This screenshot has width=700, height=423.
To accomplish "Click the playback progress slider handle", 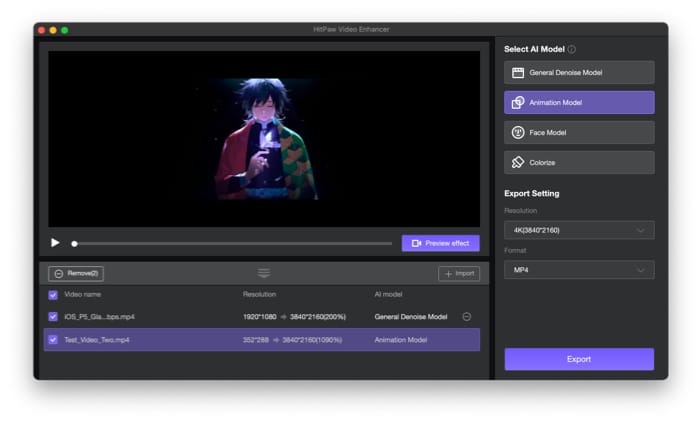I will point(75,244).
